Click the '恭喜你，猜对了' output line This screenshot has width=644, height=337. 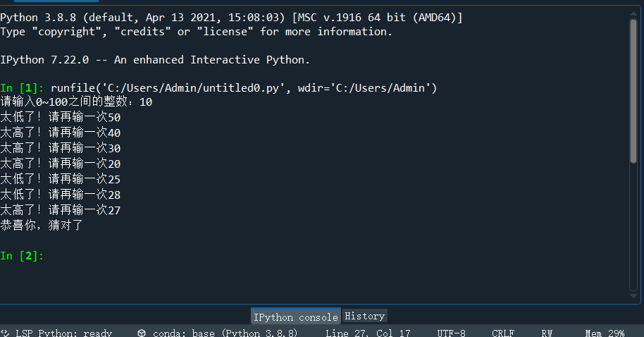click(x=42, y=226)
